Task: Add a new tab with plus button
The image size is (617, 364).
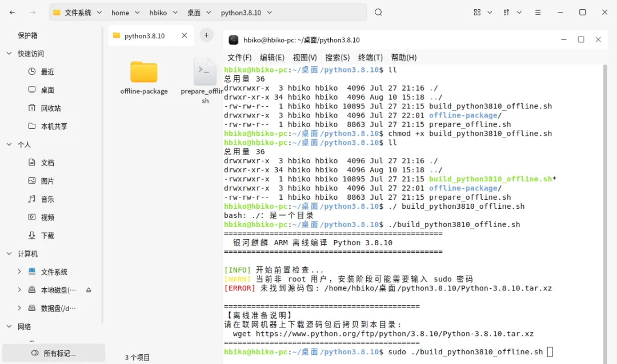Action: pyautogui.click(x=206, y=35)
